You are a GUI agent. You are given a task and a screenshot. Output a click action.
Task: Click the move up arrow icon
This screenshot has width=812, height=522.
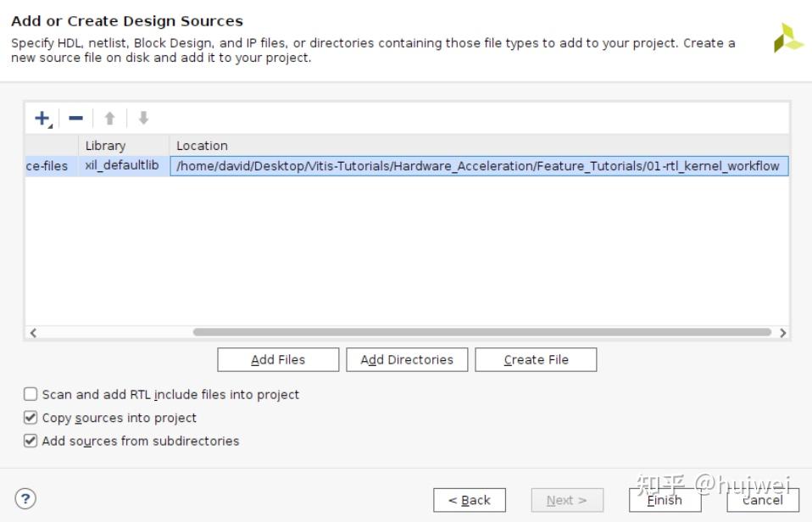pos(109,119)
